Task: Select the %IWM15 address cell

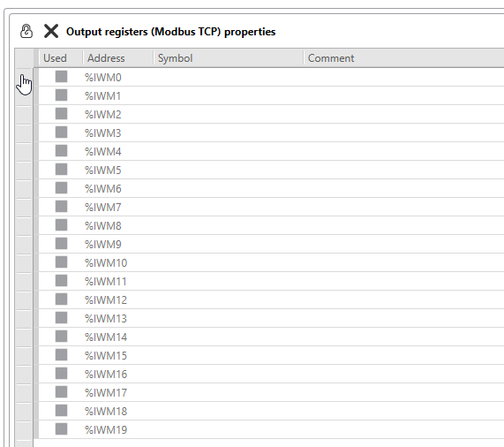Action: (118, 355)
